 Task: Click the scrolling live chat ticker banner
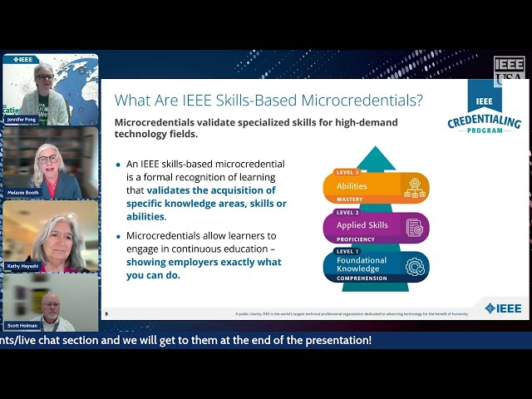pyautogui.click(x=266, y=340)
